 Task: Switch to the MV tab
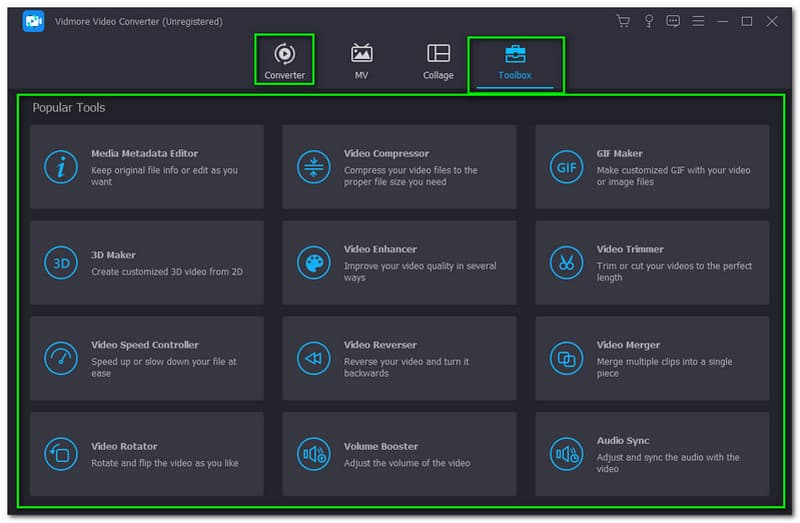(x=361, y=61)
